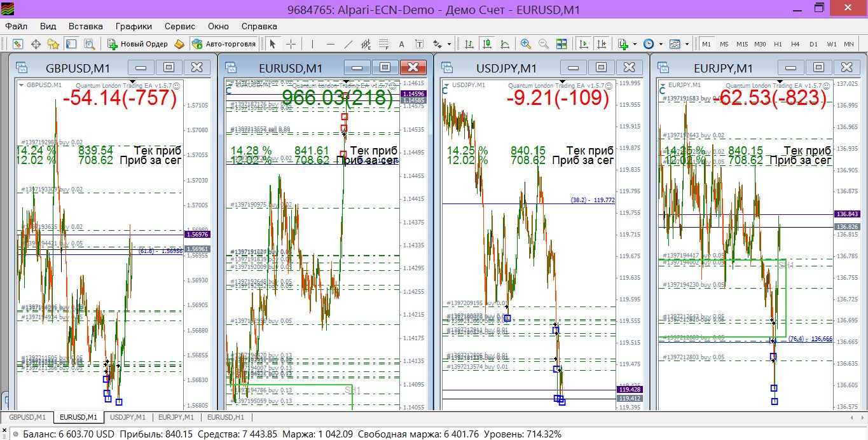Toggle the Terminal panel icon
Image resolution: width=868 pixels, height=440 pixels.
pyautogui.click(x=71, y=44)
